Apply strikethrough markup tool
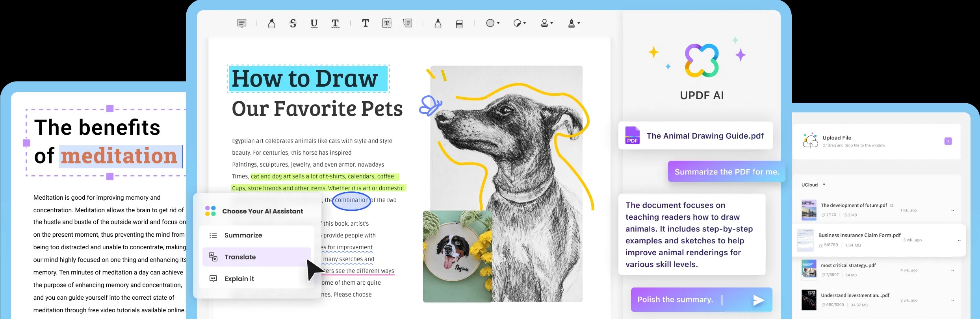This screenshot has width=980, height=319. point(293,24)
